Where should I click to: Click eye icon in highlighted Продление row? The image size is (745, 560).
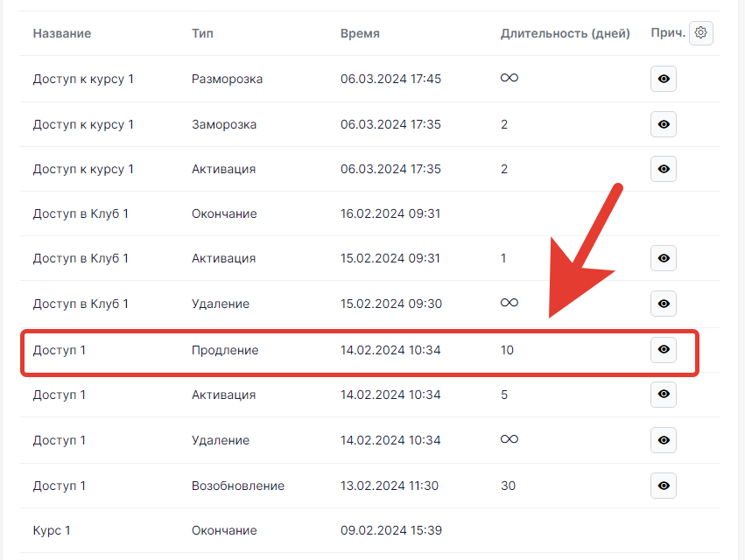664,350
